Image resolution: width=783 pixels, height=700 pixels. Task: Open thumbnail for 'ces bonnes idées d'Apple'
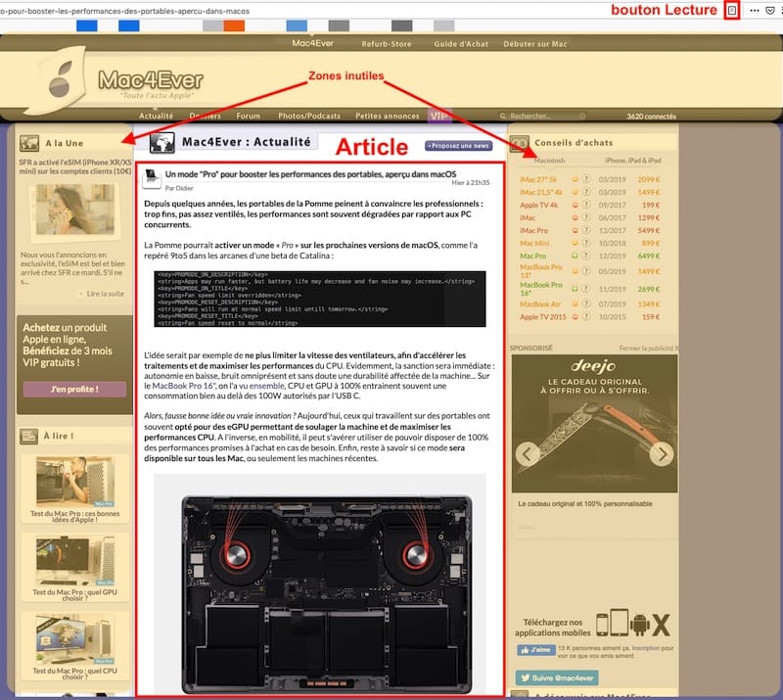tap(75, 481)
